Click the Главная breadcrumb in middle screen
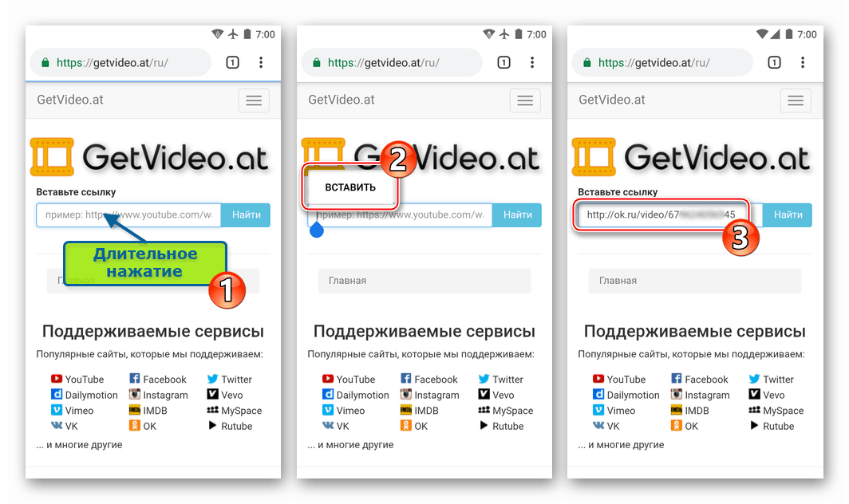 [x=348, y=281]
